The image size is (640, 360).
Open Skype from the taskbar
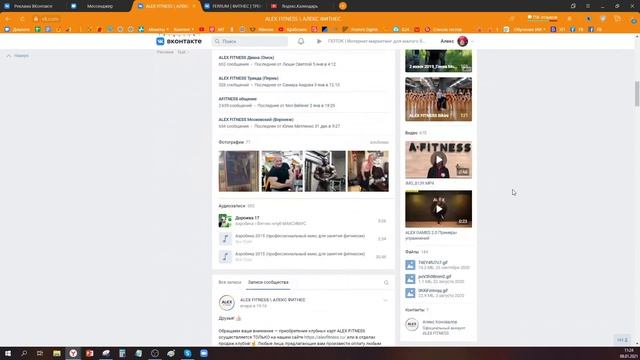coord(187,353)
